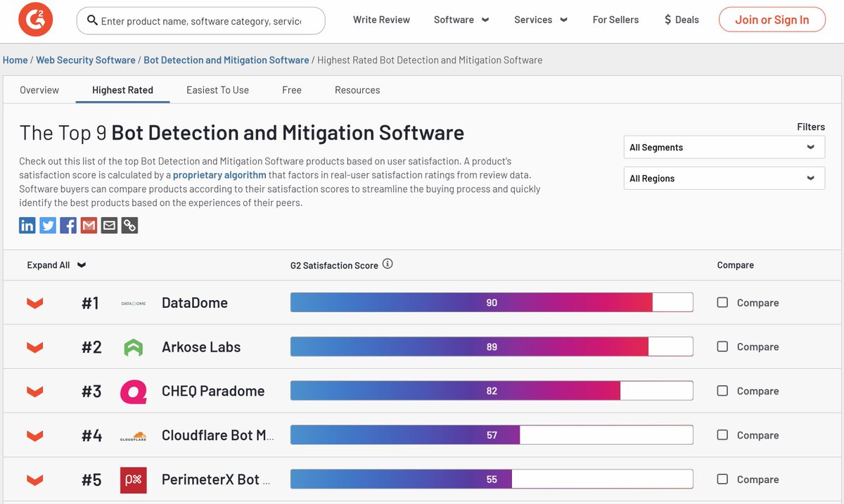Switch to the Overview tab
This screenshot has width=844, height=504.
point(39,90)
